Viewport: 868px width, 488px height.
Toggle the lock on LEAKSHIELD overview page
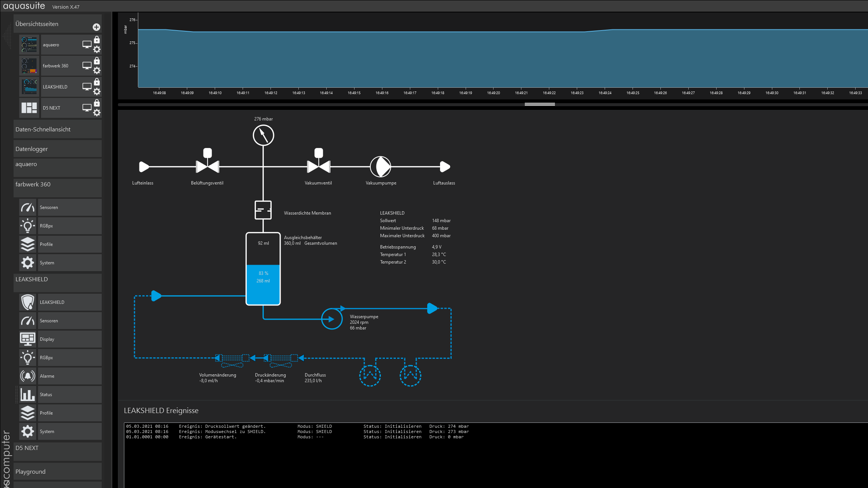97,82
